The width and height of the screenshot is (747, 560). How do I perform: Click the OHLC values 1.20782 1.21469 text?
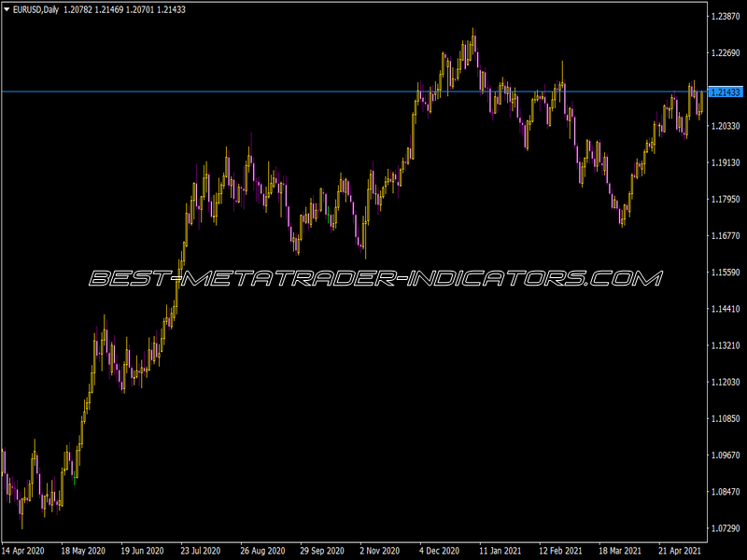[93, 9]
